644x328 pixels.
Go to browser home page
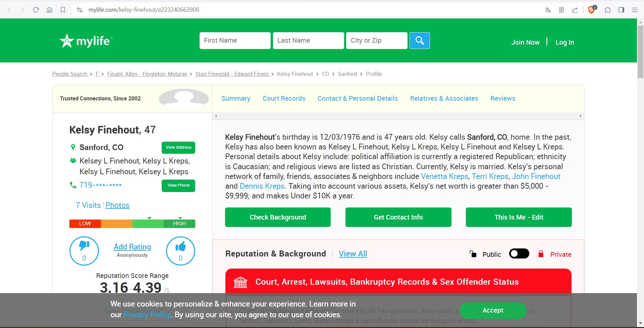coord(49,10)
